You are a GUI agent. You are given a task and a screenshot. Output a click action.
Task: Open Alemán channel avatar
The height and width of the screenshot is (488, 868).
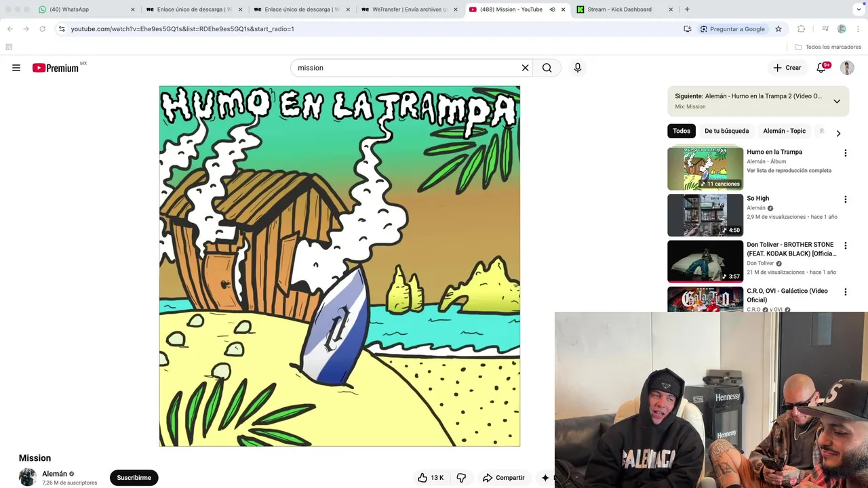[x=28, y=477]
